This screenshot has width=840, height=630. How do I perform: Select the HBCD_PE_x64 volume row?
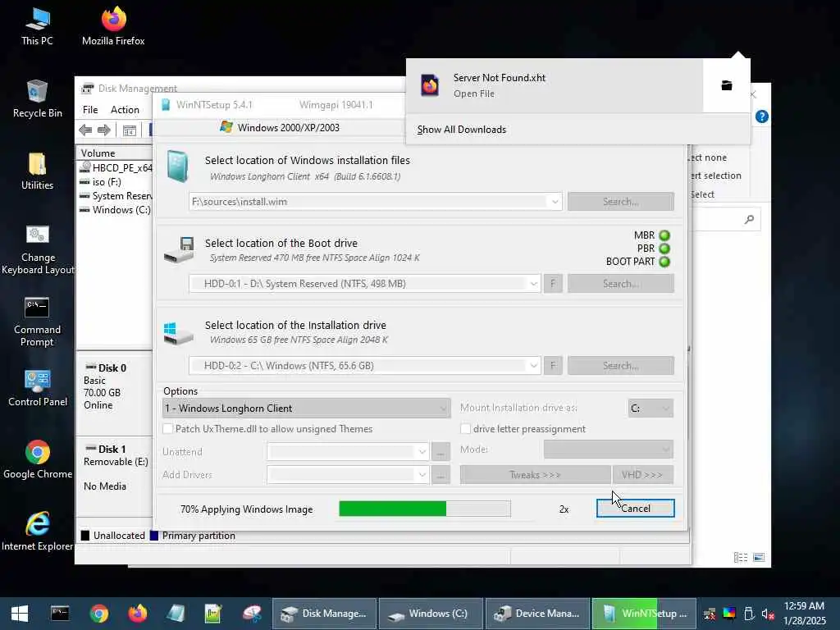pyautogui.click(x=116, y=167)
